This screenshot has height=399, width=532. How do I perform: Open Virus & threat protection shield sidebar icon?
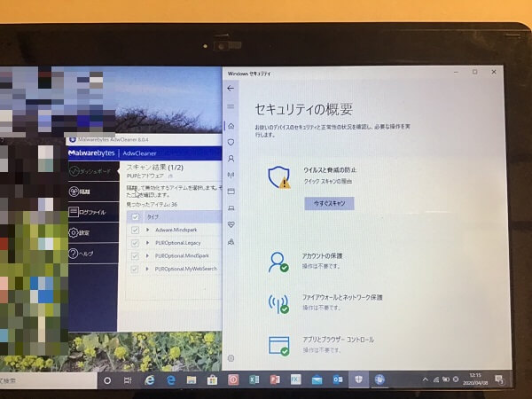coord(231,142)
